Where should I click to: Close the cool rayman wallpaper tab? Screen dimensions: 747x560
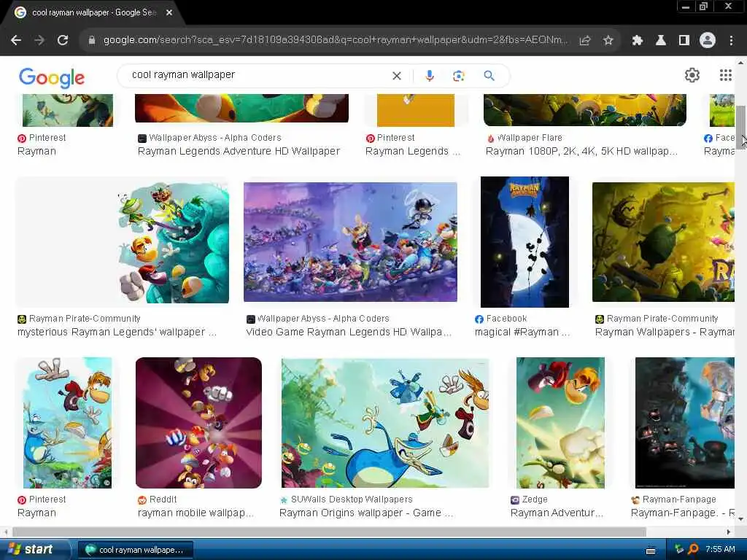coord(169,12)
